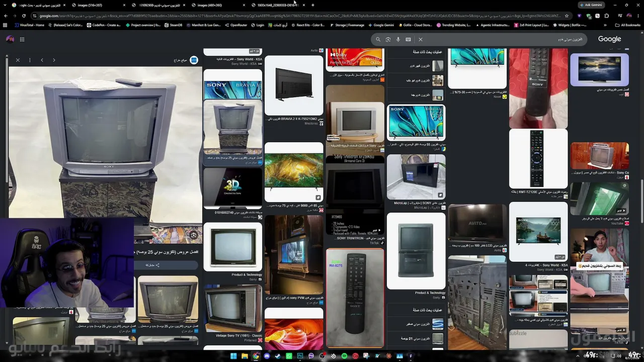Go to the next image in the preview
The image size is (644, 362).
[54, 60]
